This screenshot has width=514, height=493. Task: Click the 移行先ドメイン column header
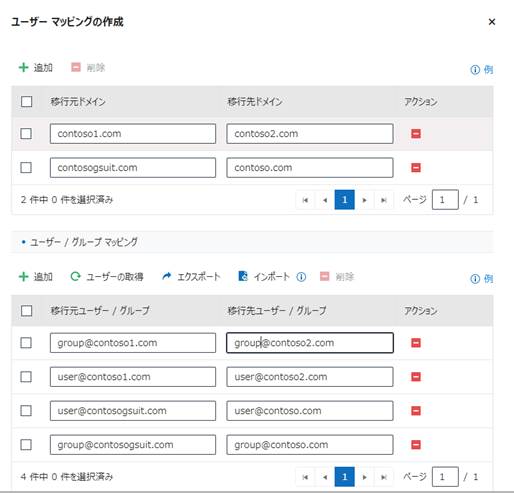coord(255,102)
